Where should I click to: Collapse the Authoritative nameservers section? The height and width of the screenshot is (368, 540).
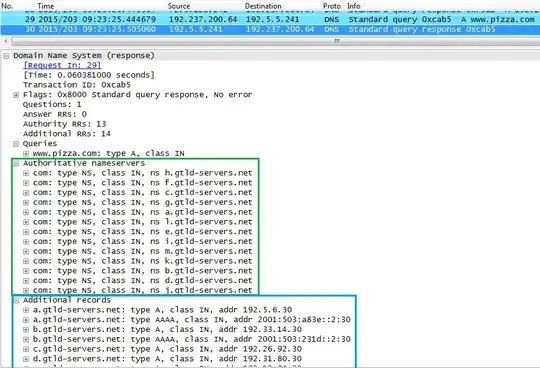(16, 164)
